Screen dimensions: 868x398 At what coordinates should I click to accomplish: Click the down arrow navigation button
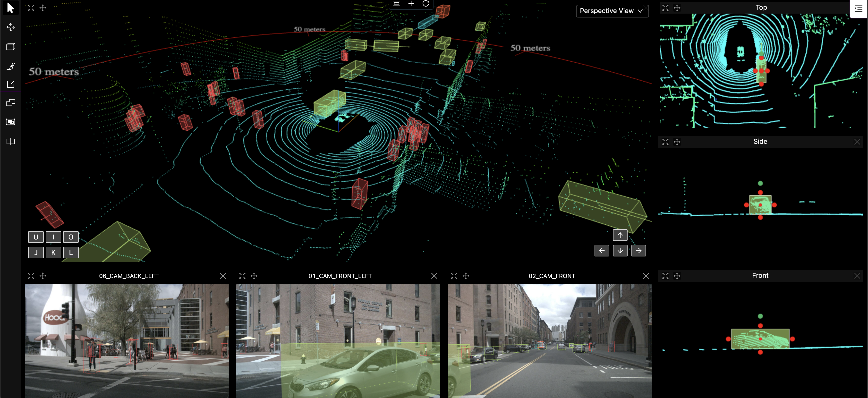[620, 250]
